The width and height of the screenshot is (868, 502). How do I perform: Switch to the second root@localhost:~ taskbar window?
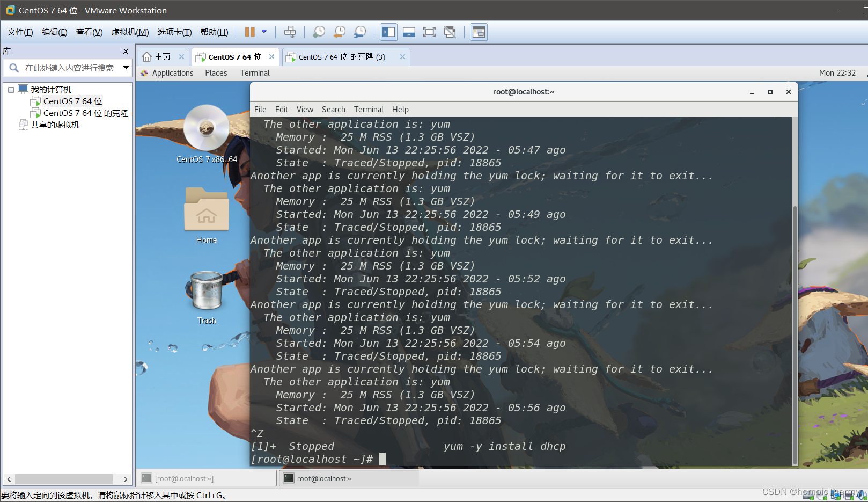[349, 478]
